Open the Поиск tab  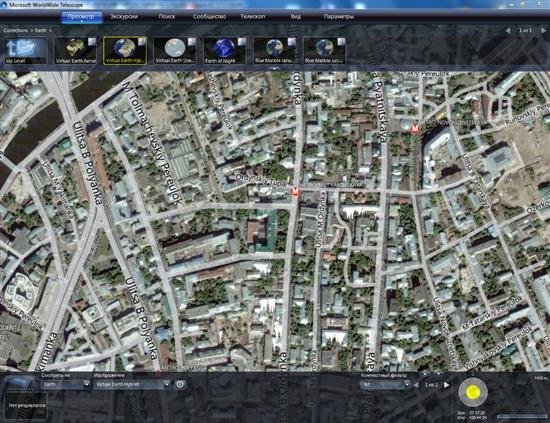tap(167, 16)
